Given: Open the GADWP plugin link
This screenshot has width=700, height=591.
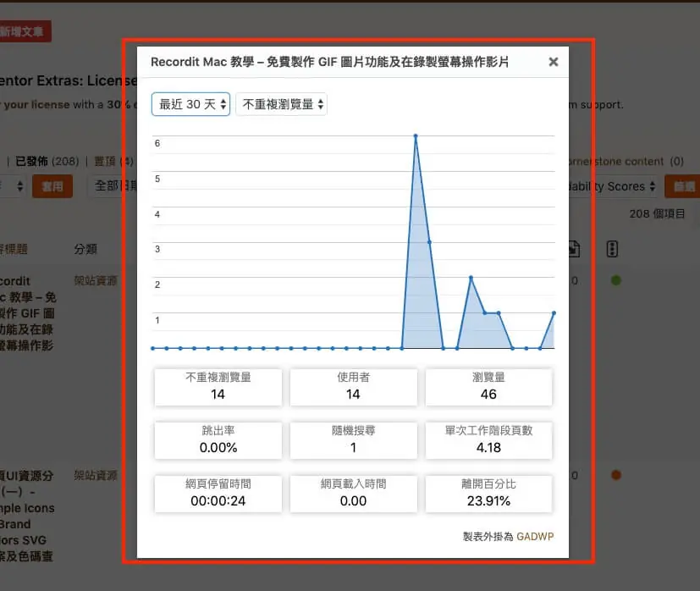Looking at the screenshot, I should (535, 536).
